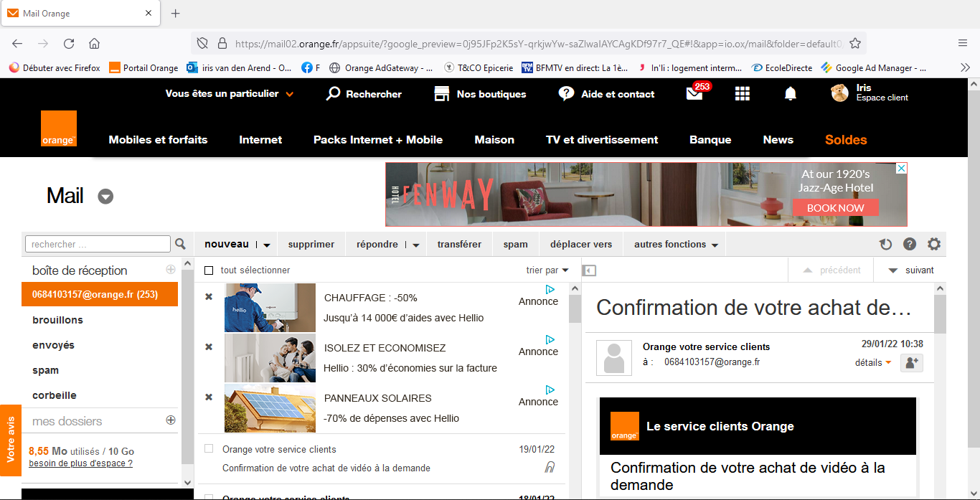Select 0684103157@orange.fr inbox
Image resolution: width=980 pixels, height=500 pixels.
100,294
